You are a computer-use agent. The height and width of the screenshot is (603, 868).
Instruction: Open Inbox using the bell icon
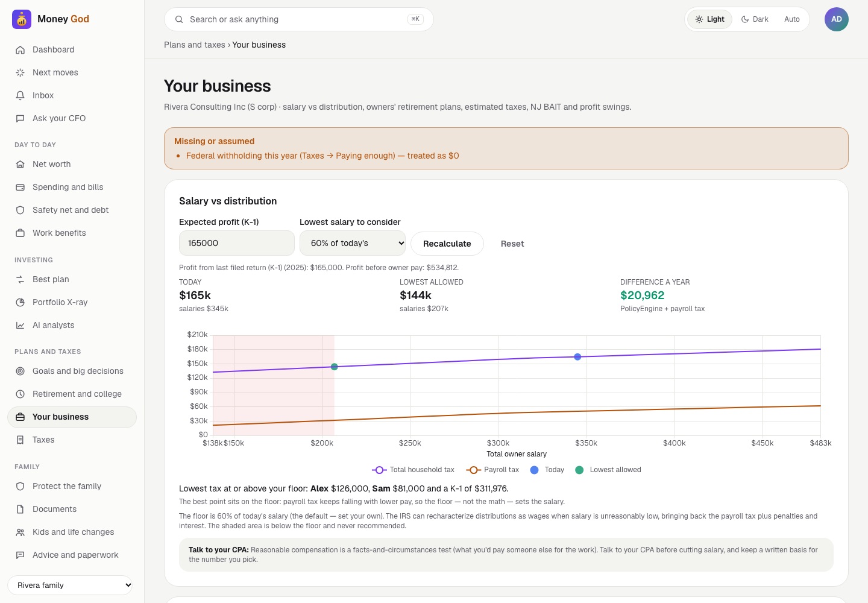pyautogui.click(x=20, y=95)
